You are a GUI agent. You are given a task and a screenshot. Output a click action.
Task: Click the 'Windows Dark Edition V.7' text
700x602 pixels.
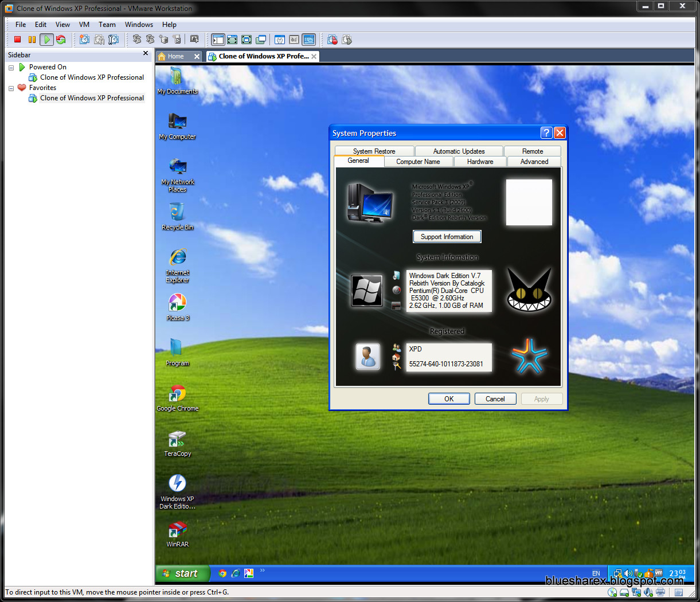445,276
